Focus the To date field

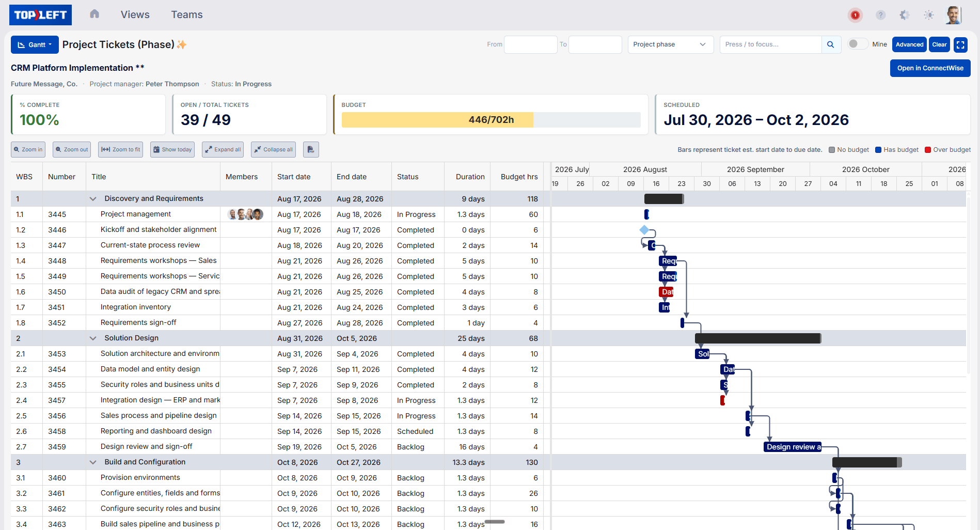click(x=595, y=44)
